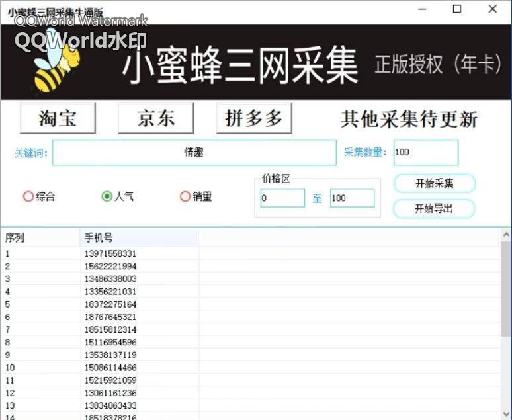Select row with phone 18767645321

[250, 317]
